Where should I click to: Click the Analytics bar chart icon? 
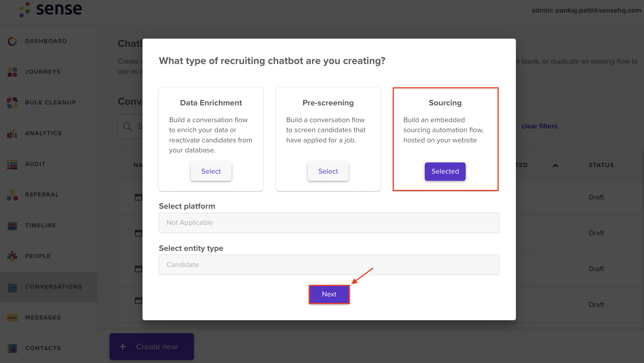[12, 133]
